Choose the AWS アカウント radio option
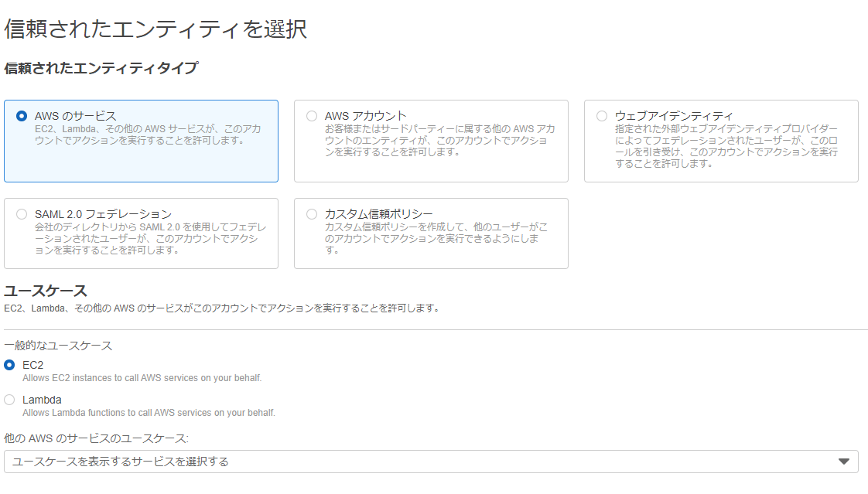Image resolution: width=868 pixels, height=494 pixels. click(312, 116)
